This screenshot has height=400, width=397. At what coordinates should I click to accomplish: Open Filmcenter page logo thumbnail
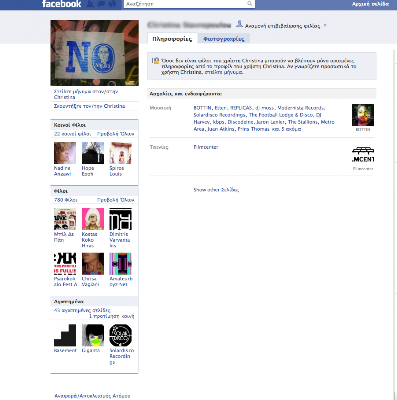tap(363, 155)
